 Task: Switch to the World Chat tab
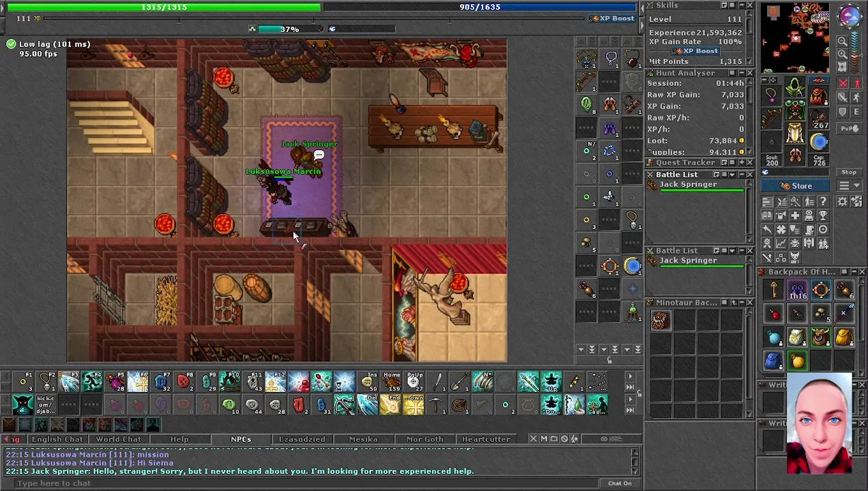(x=119, y=439)
